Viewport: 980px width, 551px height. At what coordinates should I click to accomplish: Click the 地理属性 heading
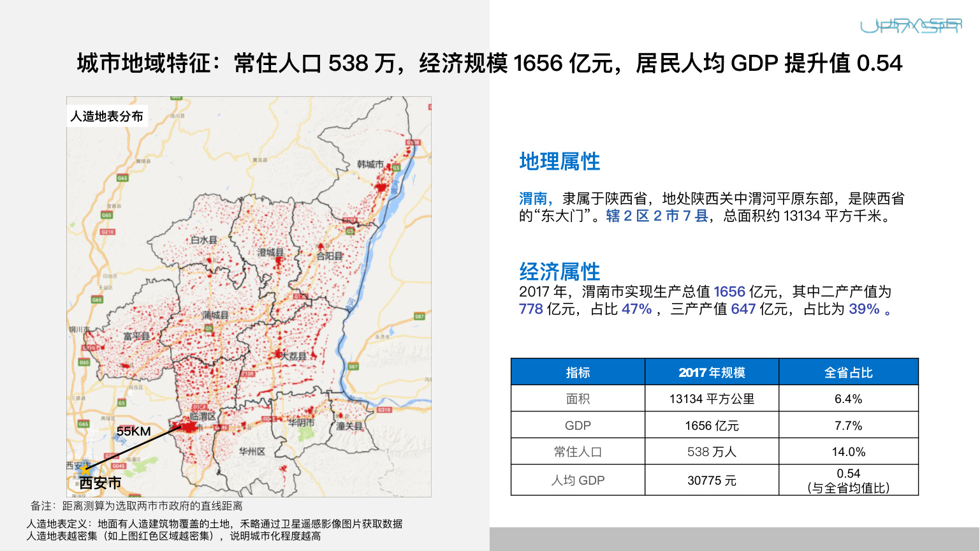(x=560, y=161)
